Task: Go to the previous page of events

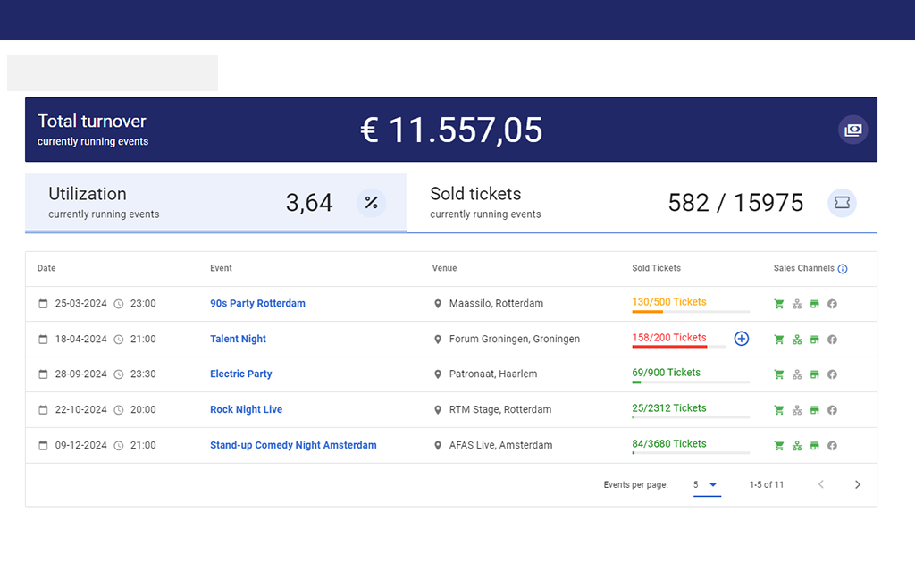Action: pos(821,485)
